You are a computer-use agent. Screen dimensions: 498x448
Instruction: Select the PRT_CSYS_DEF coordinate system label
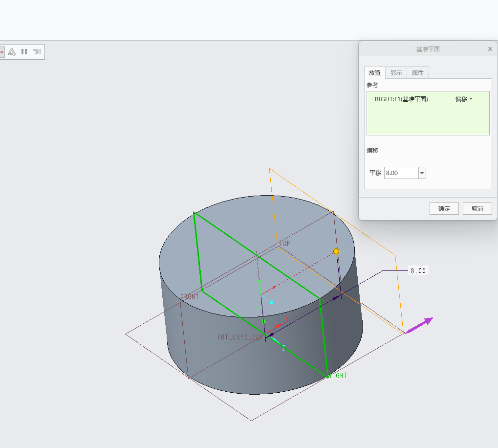(240, 337)
